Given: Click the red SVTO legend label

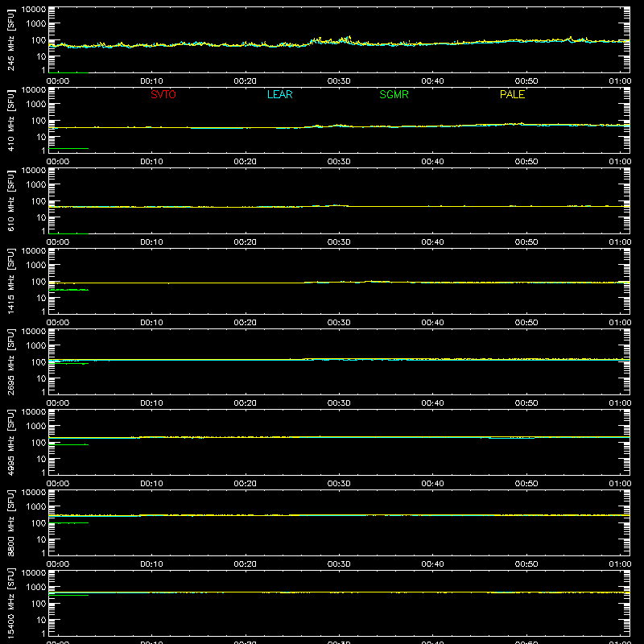Looking at the screenshot, I should click(163, 94).
